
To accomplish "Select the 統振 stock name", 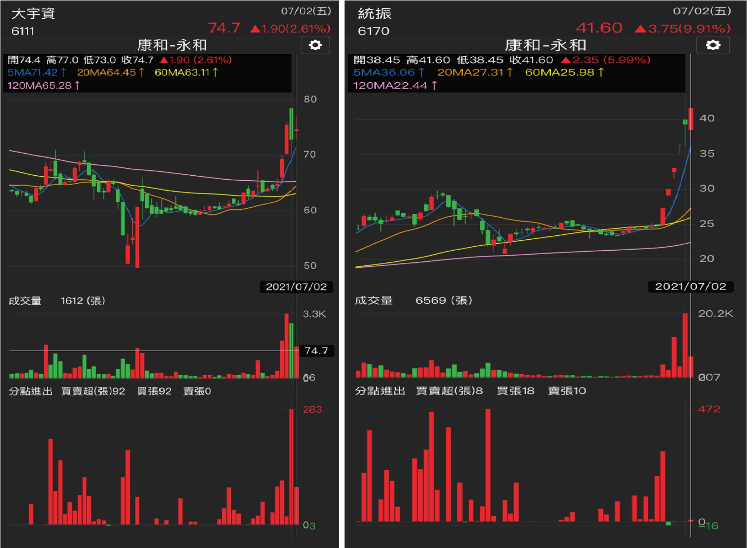I will pos(374,13).
